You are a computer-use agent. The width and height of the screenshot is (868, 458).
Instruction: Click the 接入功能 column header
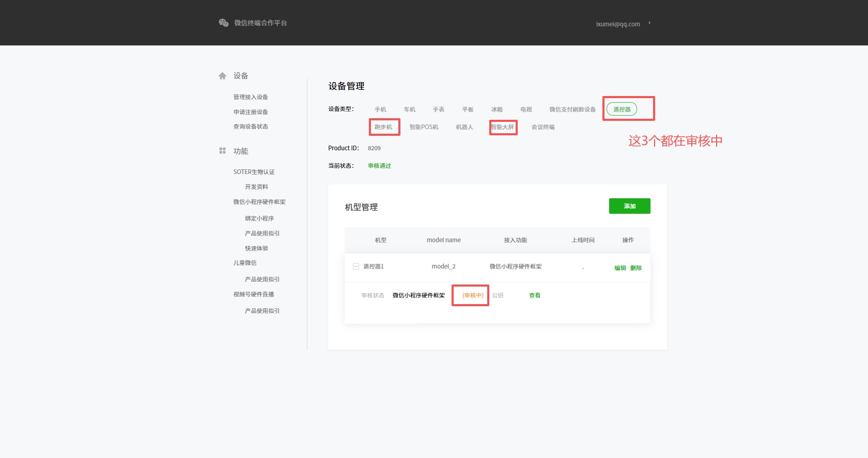pos(516,240)
